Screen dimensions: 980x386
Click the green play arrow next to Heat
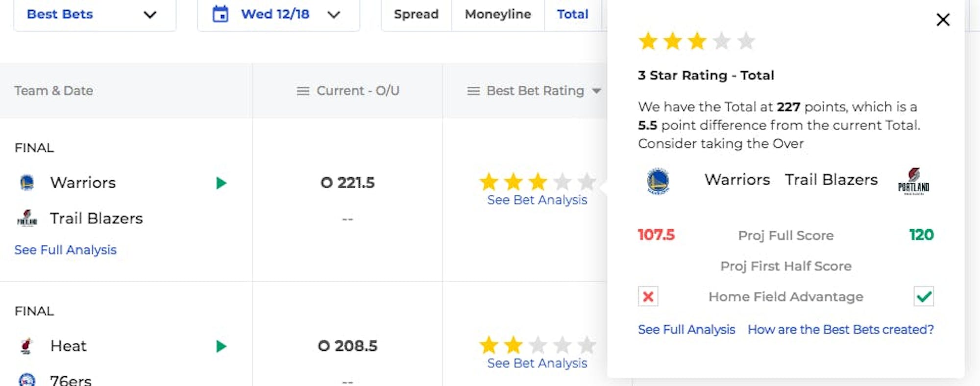221,347
